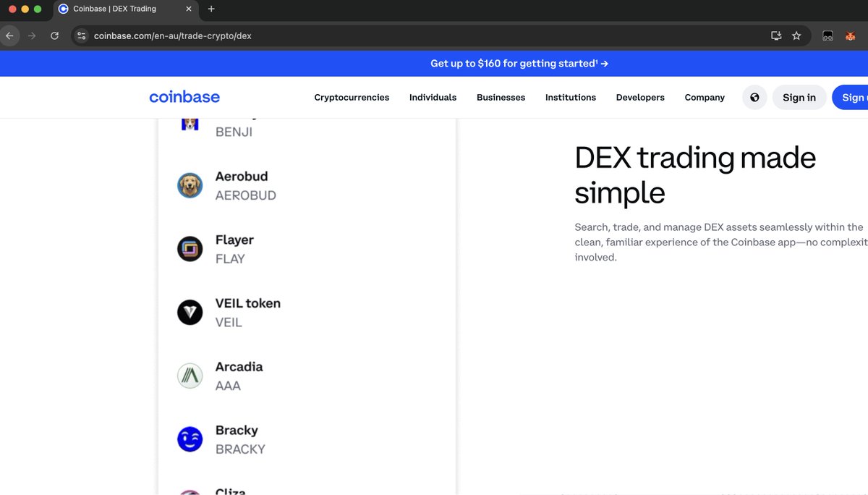Open the Company menu
Screen dimensions: 868x495
(x=705, y=98)
